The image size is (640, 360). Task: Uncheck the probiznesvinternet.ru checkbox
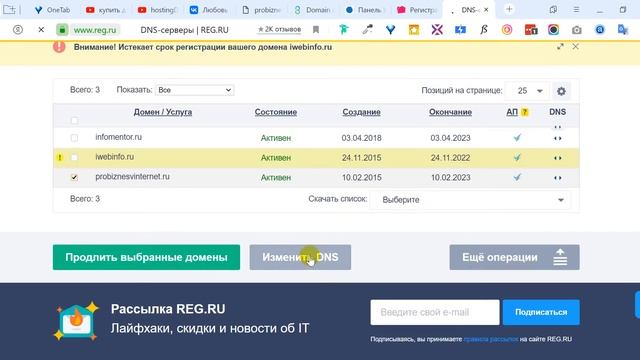click(74, 177)
